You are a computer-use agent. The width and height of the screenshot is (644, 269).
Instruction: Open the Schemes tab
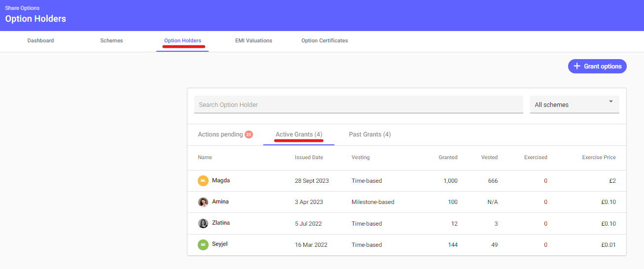[x=111, y=40]
